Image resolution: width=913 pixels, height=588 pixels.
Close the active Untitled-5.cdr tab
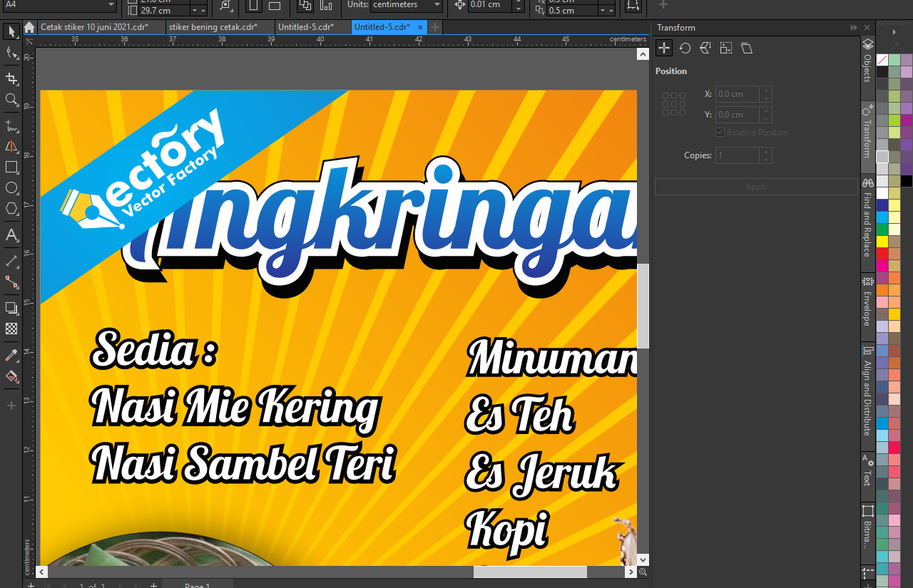[420, 27]
